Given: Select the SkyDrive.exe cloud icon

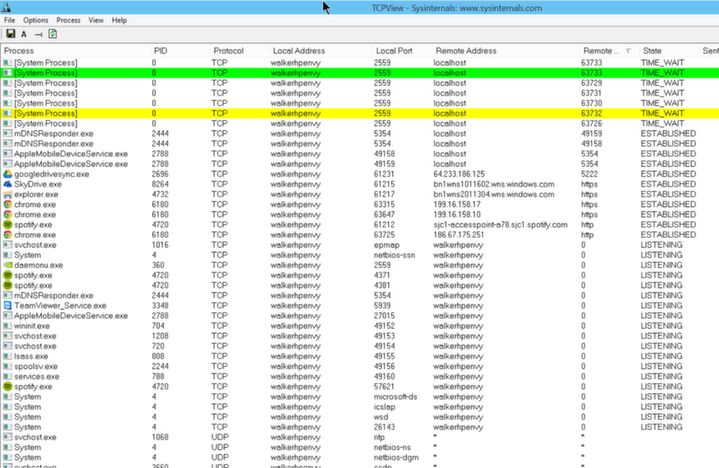Looking at the screenshot, I should (x=7, y=184).
